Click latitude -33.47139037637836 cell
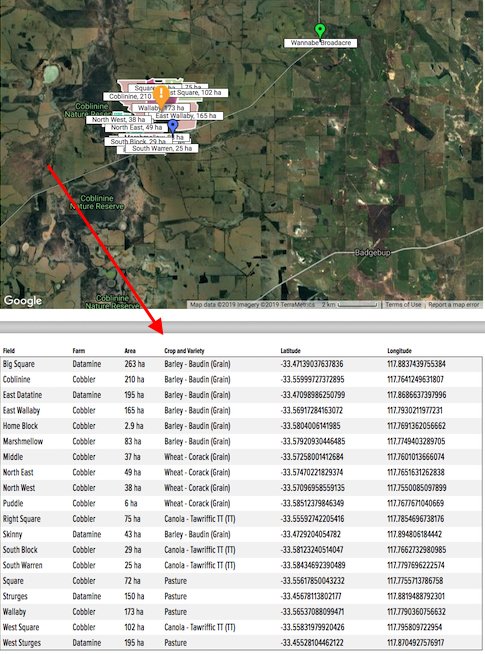485x654 pixels. [x=312, y=364]
